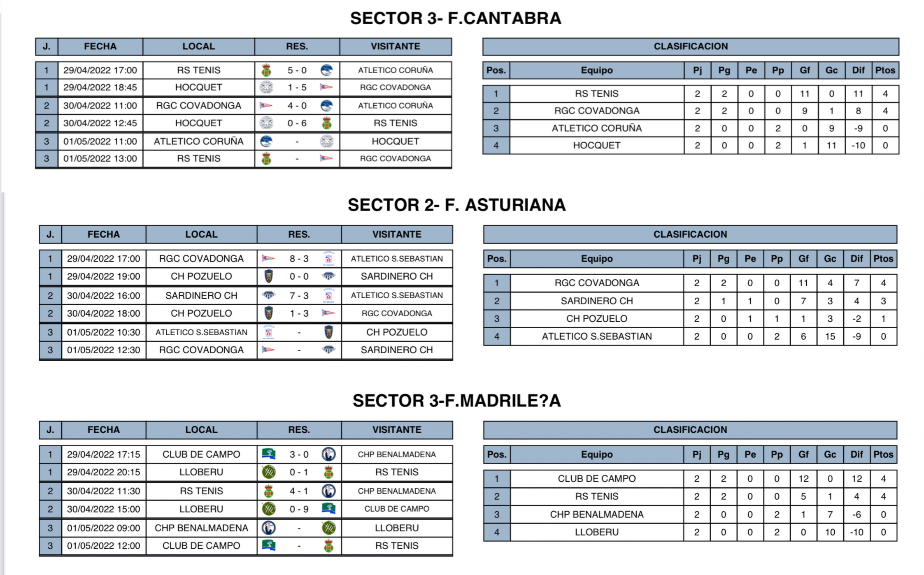Click the 30/04/2022 12:45 date cell
The height and width of the screenshot is (575, 924).
coord(100,123)
